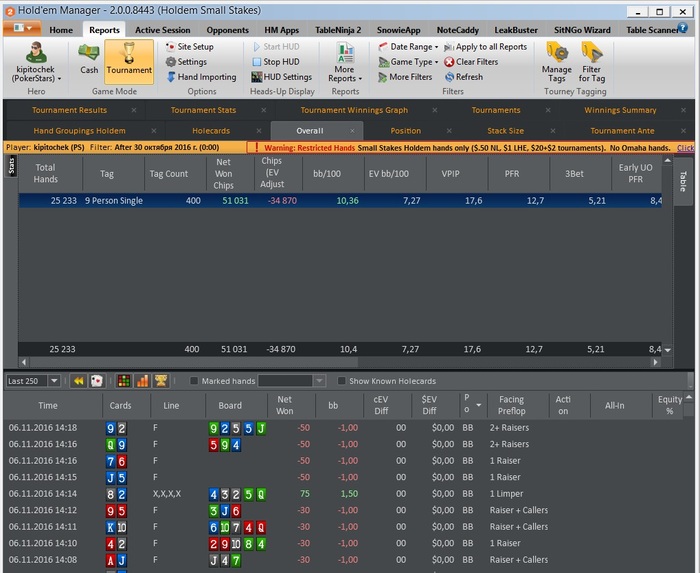Select the Cash game mode icon
Screen dimensions: 700x573
[89, 60]
